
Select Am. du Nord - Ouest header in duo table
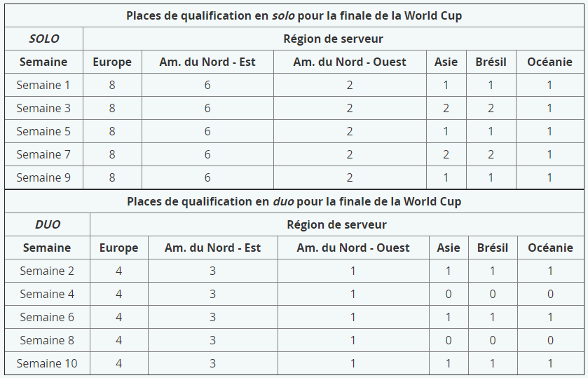353,248
